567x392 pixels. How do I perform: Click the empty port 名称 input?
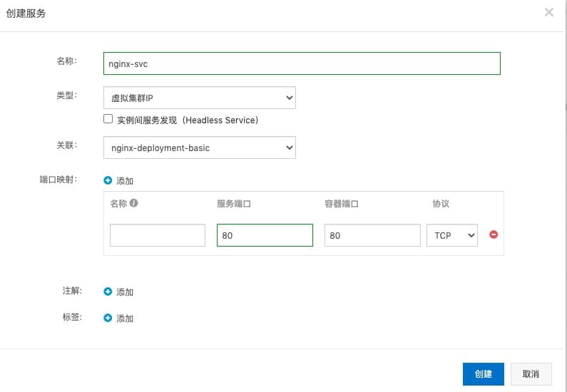click(x=158, y=235)
